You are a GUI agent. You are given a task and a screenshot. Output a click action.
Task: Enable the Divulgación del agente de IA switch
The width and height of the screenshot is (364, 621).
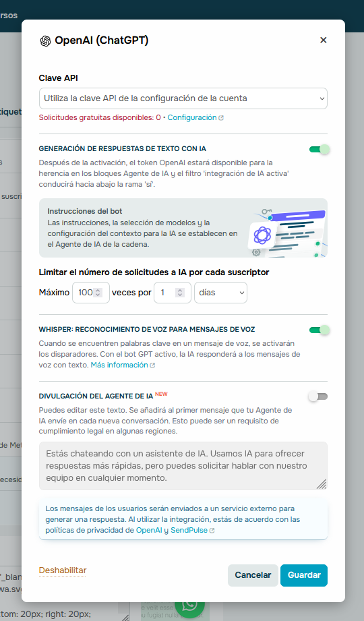(x=318, y=396)
